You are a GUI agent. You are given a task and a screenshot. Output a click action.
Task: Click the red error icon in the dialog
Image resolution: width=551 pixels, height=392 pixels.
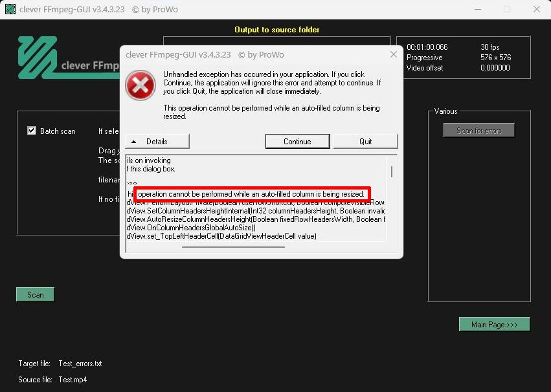141,85
